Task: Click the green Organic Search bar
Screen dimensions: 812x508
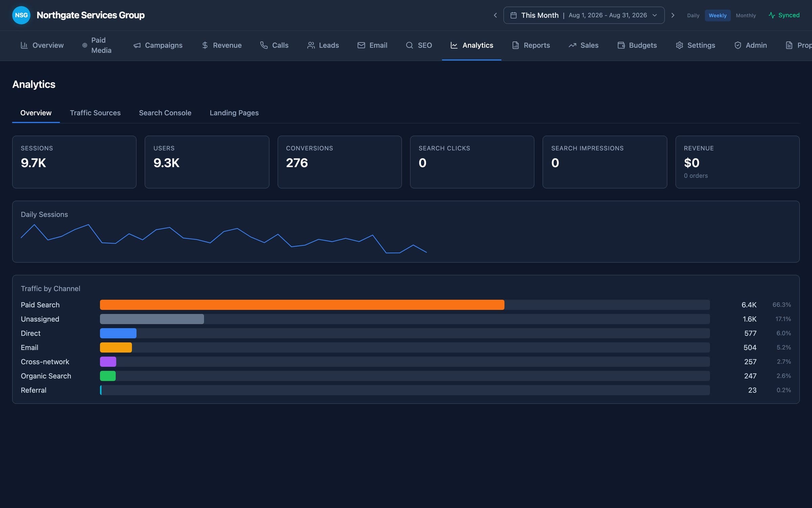Action: point(108,376)
